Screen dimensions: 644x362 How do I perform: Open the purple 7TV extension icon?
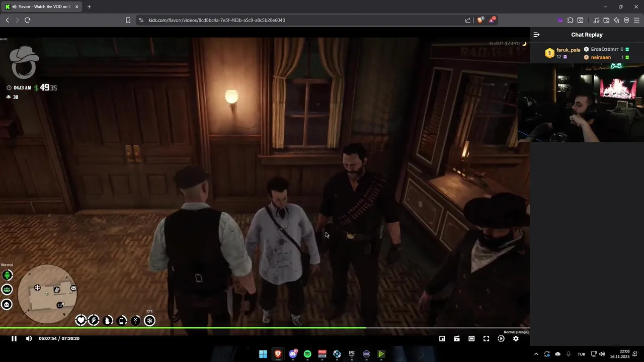560,20
